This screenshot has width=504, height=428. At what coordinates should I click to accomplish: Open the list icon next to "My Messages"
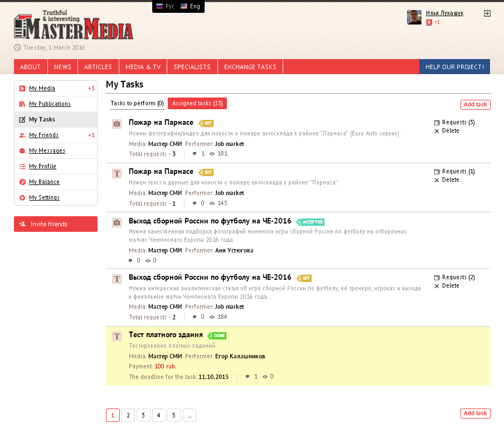[21, 150]
